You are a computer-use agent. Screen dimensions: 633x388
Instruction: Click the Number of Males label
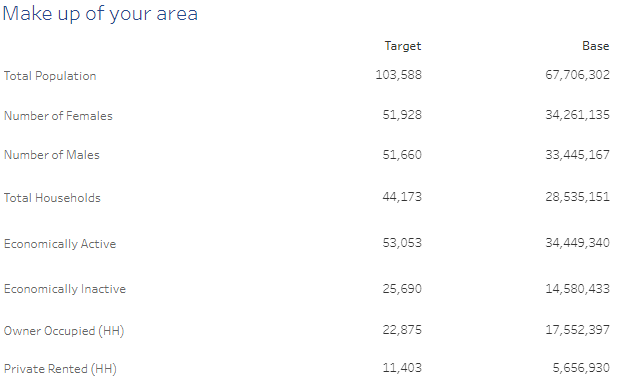(x=52, y=155)
